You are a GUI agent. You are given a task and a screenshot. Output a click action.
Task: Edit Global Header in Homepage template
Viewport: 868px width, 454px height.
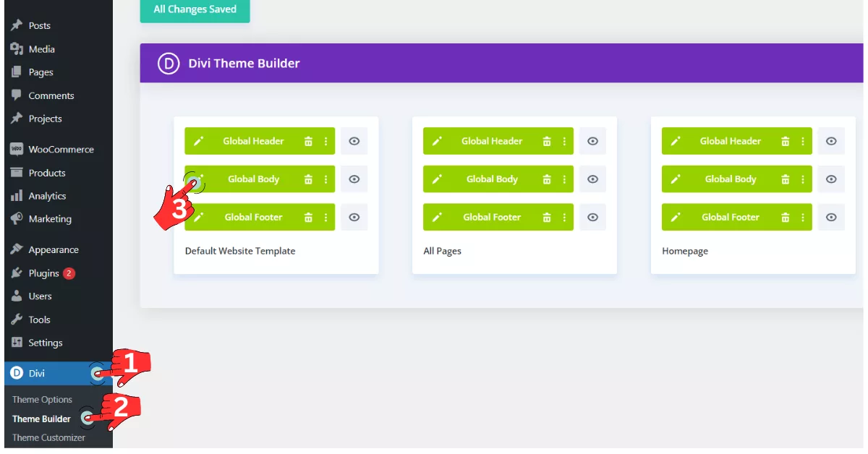676,141
